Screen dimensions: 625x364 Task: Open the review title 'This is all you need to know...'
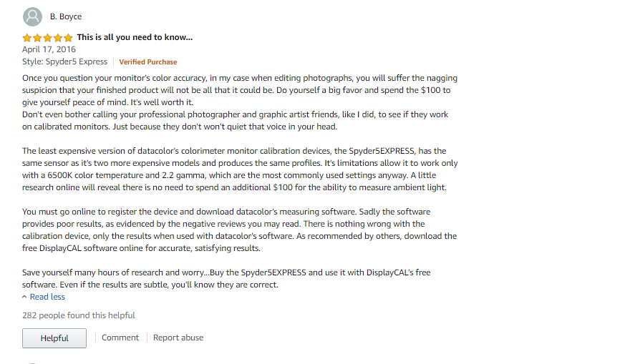point(135,37)
